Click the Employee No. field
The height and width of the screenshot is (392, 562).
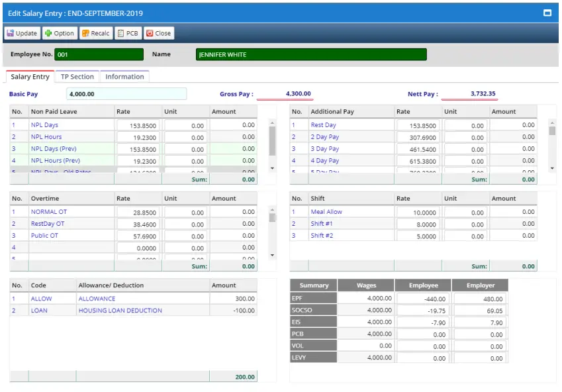(99, 54)
